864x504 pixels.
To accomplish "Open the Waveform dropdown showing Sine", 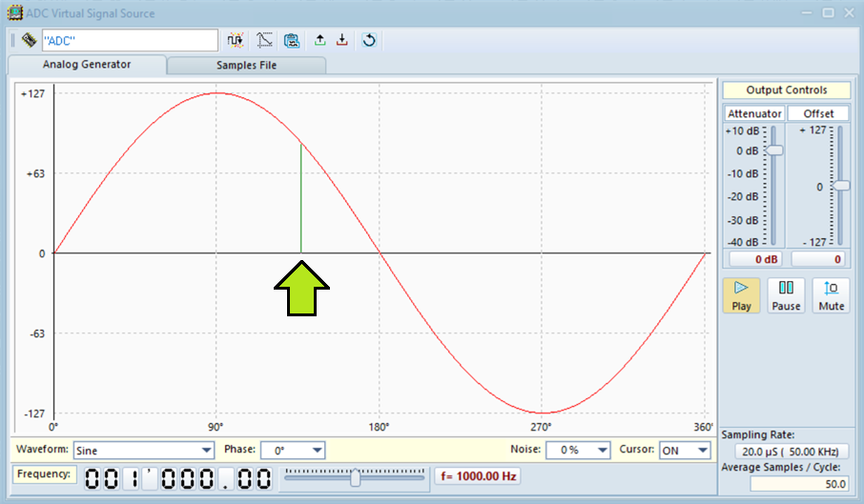I will click(x=144, y=451).
